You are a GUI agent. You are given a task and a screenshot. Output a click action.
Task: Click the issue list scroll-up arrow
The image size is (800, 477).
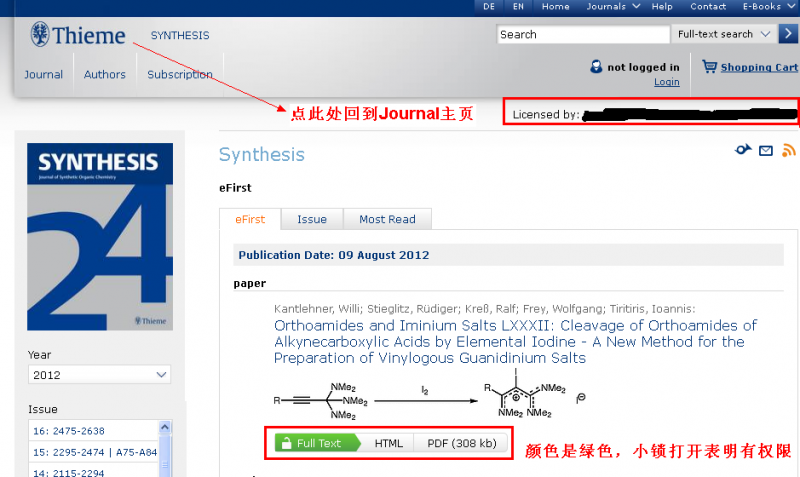(164, 427)
